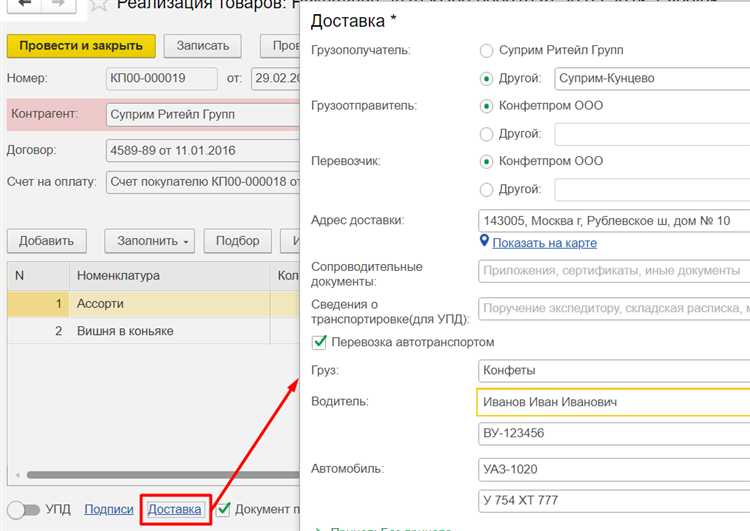750x531 pixels.
Task: Select Суприм Ритейл Групп as грузополучатель
Action: (486, 51)
